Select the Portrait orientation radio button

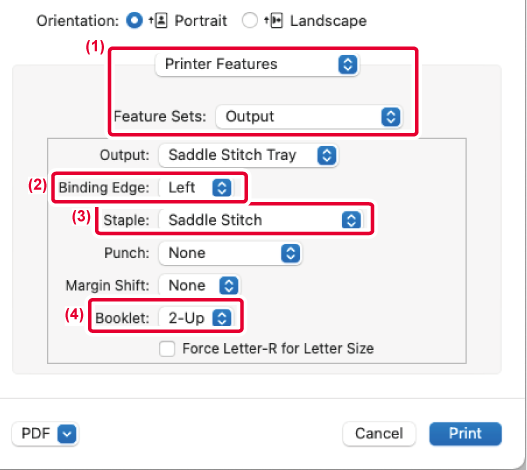point(134,20)
